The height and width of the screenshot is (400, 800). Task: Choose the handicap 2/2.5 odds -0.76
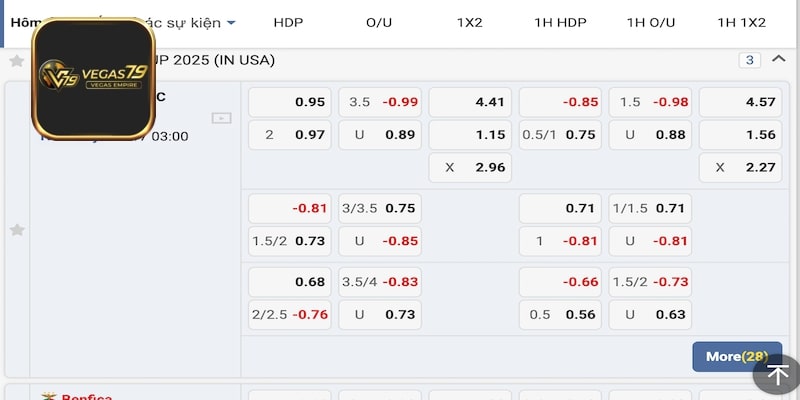coord(289,314)
